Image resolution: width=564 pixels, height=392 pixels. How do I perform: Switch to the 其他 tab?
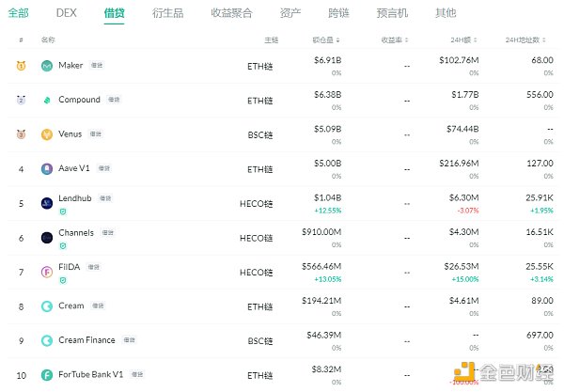[446, 13]
